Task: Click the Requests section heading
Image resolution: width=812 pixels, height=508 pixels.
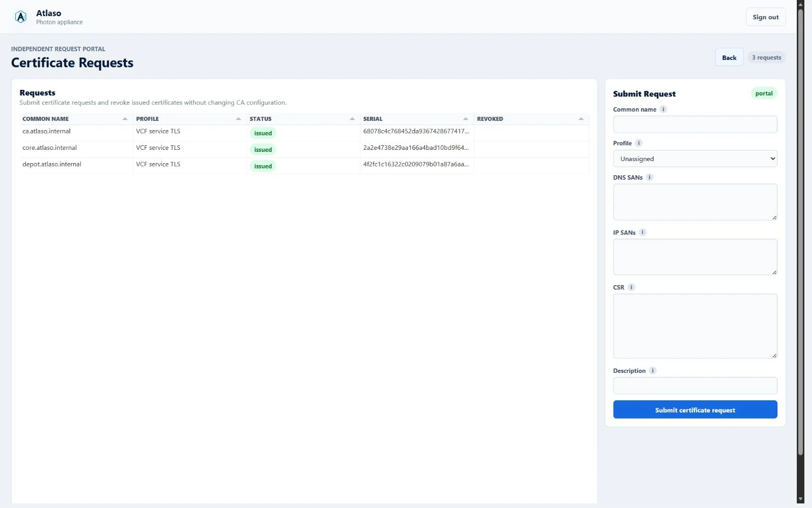Action: tap(37, 93)
